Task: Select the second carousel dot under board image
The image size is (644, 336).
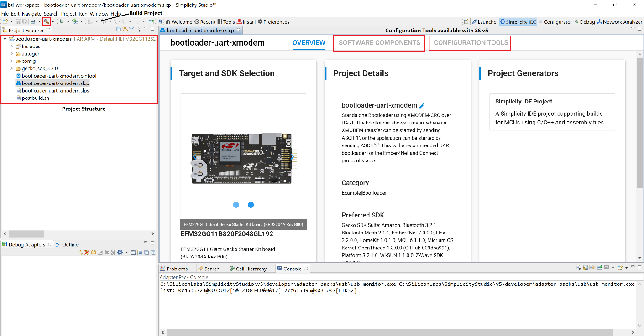Action: tap(251, 205)
